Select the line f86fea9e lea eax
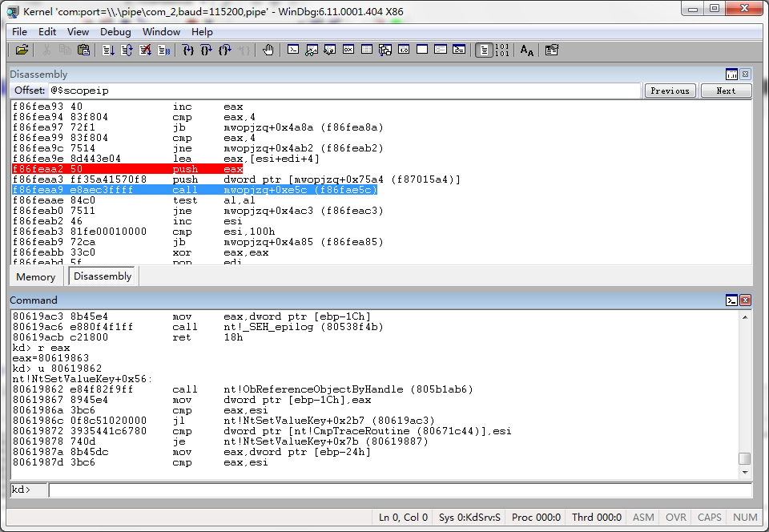The image size is (769, 532). click(x=166, y=159)
